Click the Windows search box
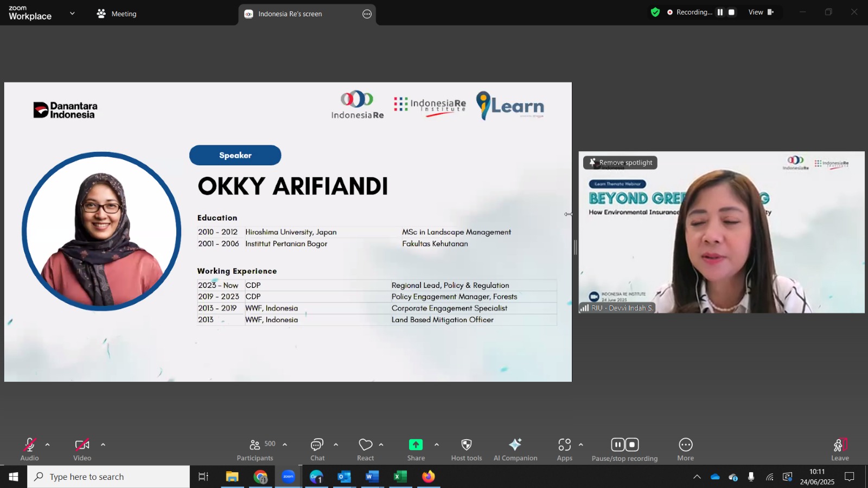 [x=108, y=477]
